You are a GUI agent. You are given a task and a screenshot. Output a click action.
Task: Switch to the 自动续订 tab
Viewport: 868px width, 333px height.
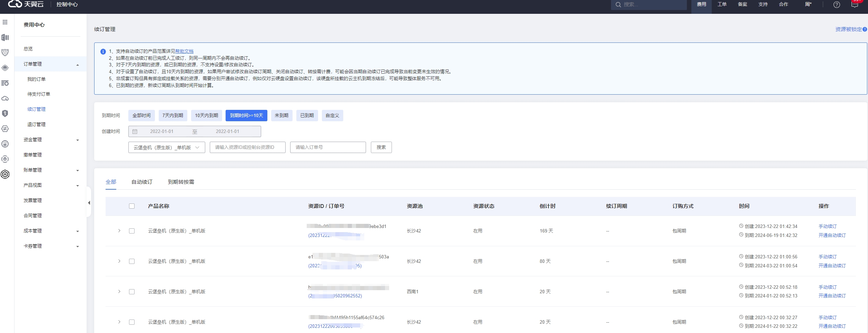click(142, 182)
